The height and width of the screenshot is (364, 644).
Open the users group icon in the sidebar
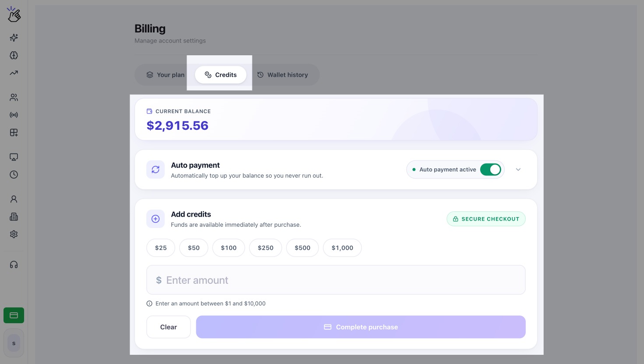coord(14,97)
